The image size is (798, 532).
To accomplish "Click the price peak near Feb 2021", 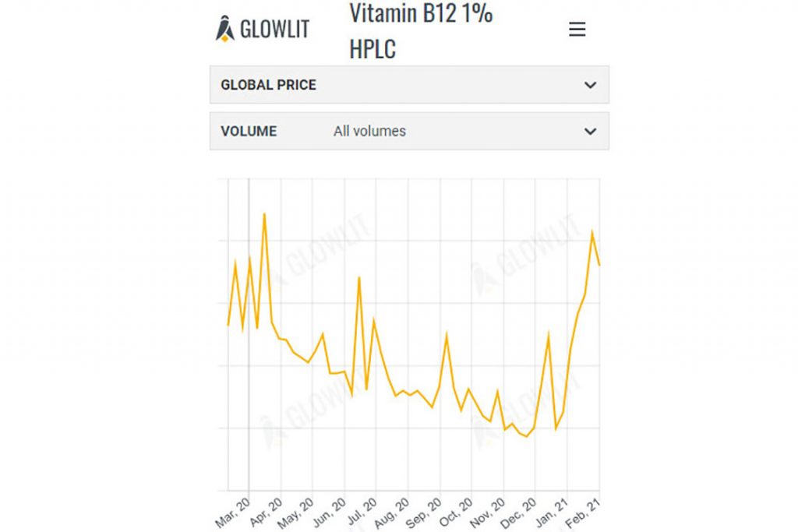I will (x=592, y=231).
